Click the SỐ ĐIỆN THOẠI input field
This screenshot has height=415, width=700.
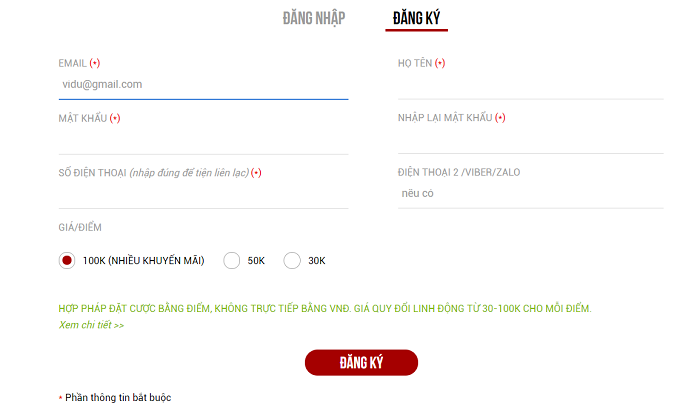click(x=204, y=195)
